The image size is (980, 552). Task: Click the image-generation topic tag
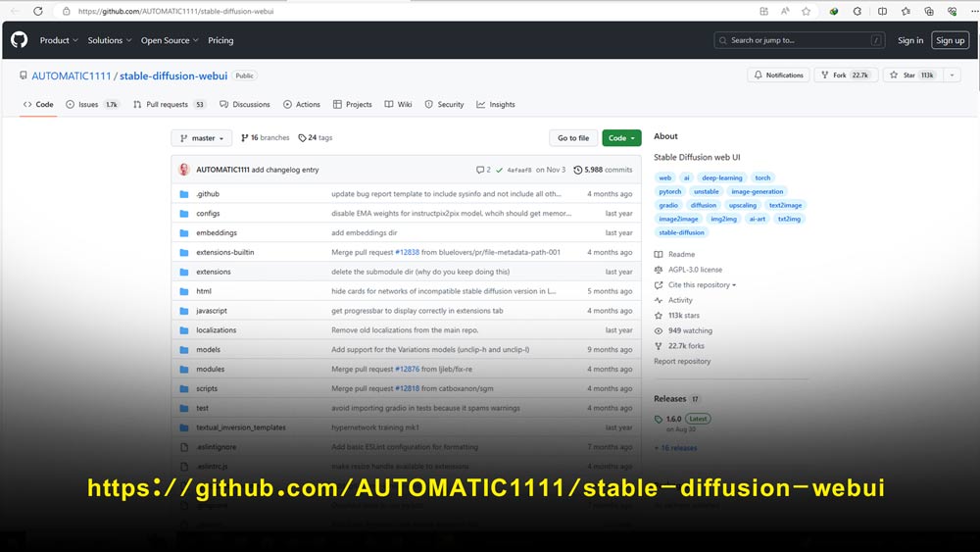click(x=757, y=191)
